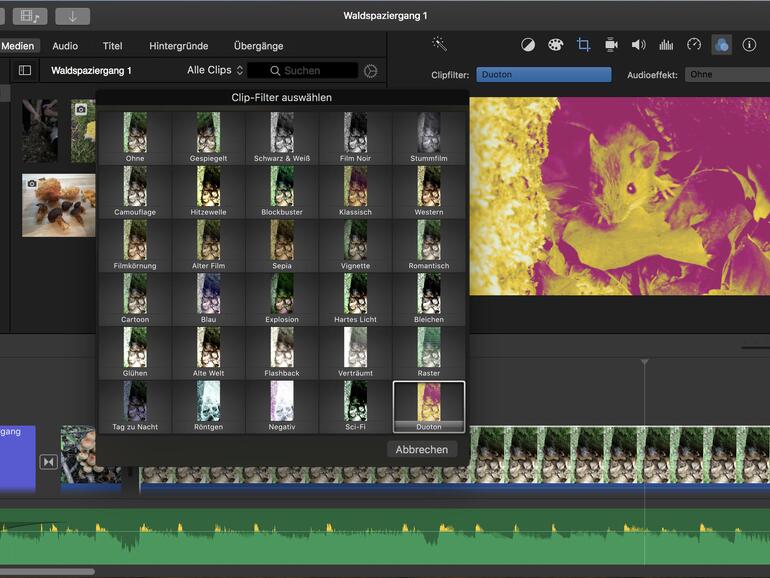The height and width of the screenshot is (578, 770).
Task: Select the Hartes Licht filter
Action: click(x=355, y=299)
